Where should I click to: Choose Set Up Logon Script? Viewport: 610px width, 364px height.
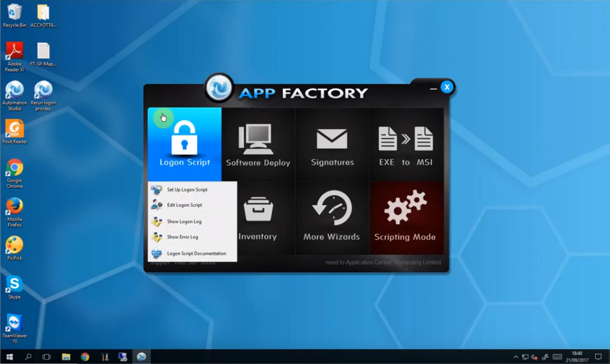187,190
